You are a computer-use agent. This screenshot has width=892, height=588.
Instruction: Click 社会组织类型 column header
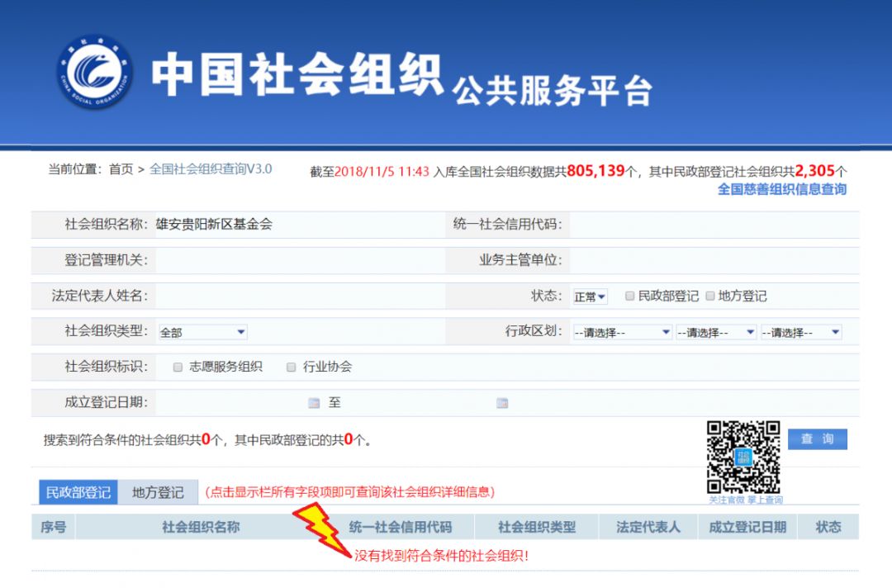pyautogui.click(x=537, y=527)
